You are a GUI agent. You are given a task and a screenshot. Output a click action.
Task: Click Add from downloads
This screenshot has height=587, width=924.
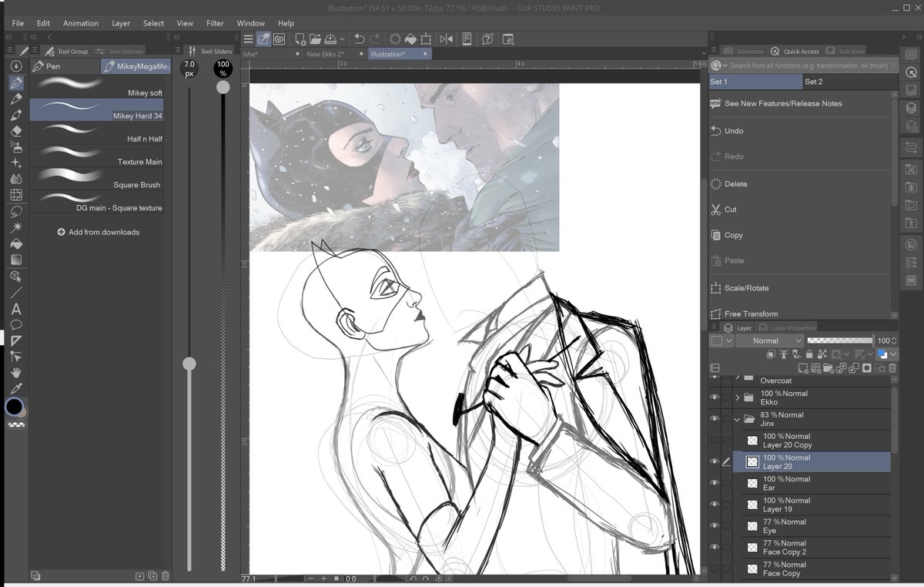98,232
